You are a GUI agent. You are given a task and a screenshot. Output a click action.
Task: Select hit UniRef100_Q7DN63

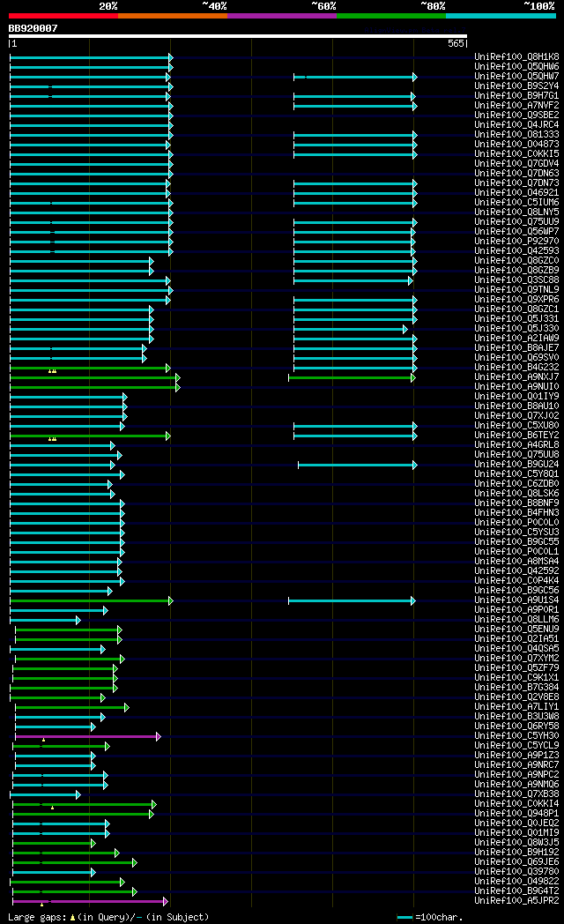click(517, 173)
